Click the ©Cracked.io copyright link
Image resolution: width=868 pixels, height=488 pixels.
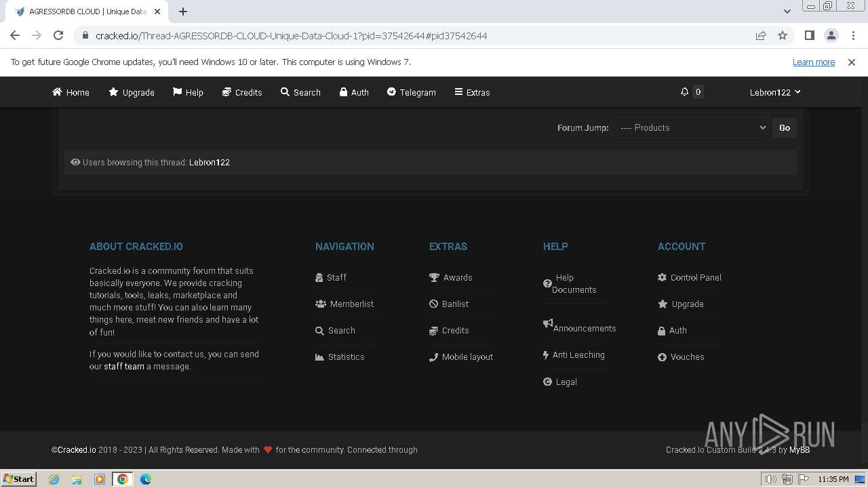click(x=74, y=449)
